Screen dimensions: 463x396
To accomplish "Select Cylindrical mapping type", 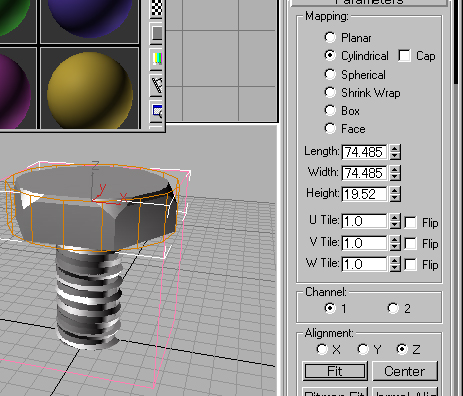I will tap(330, 55).
